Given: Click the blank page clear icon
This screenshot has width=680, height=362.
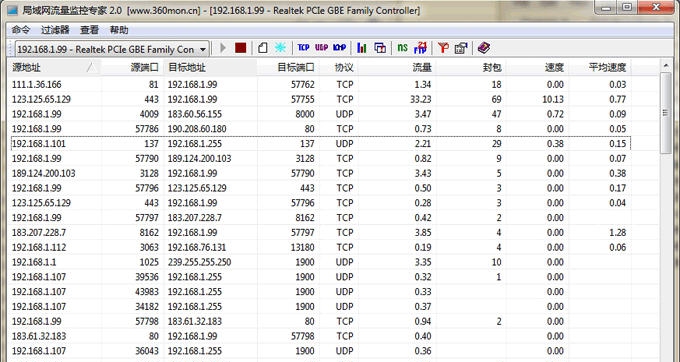Looking at the screenshot, I should click(262, 48).
